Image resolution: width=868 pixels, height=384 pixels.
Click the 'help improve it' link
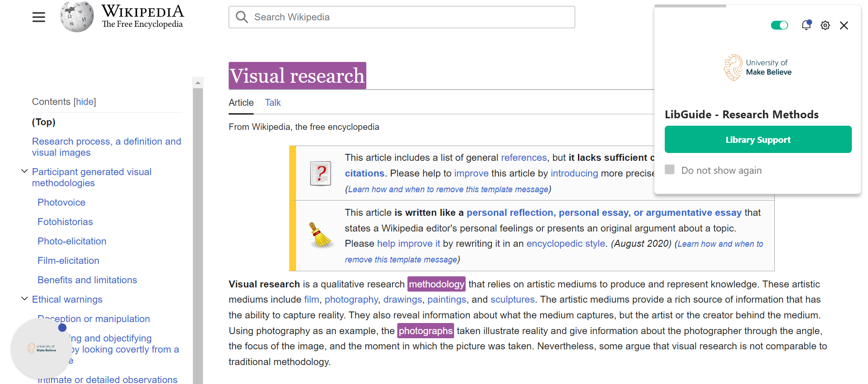click(x=408, y=244)
